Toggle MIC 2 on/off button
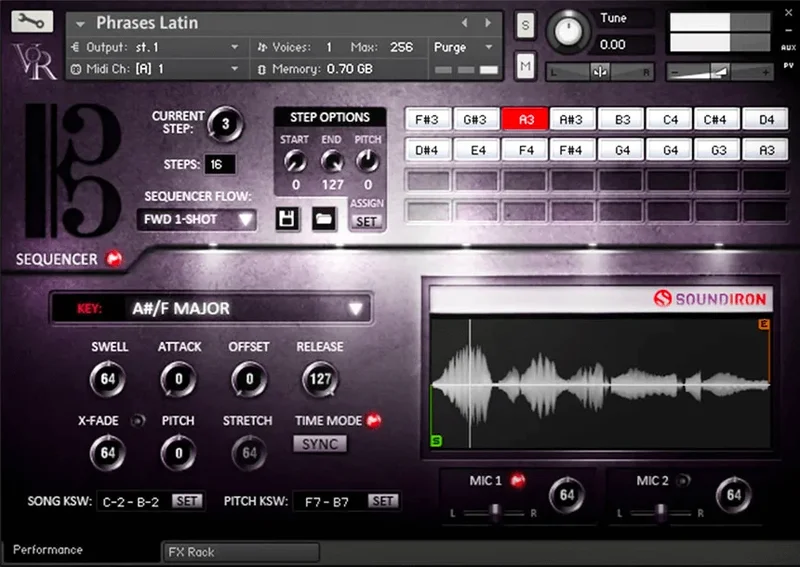Screen dimensions: 800x567 (x=683, y=481)
